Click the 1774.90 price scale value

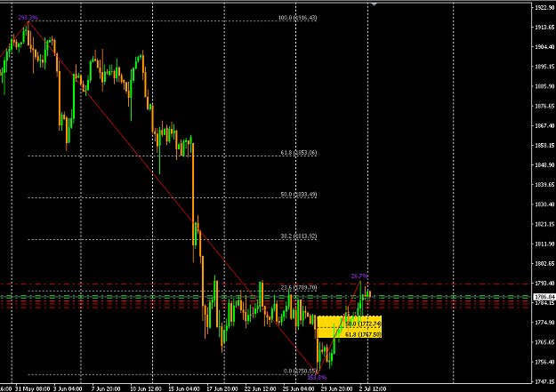(x=544, y=322)
